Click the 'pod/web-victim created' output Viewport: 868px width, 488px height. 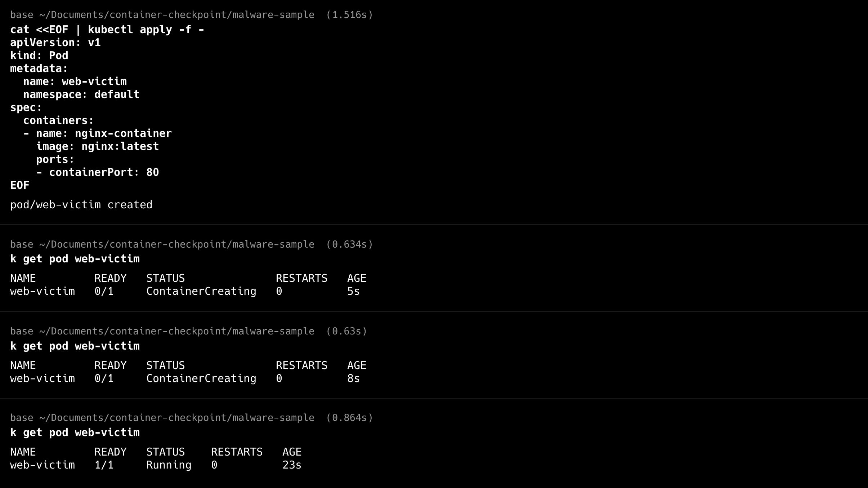[x=81, y=205]
